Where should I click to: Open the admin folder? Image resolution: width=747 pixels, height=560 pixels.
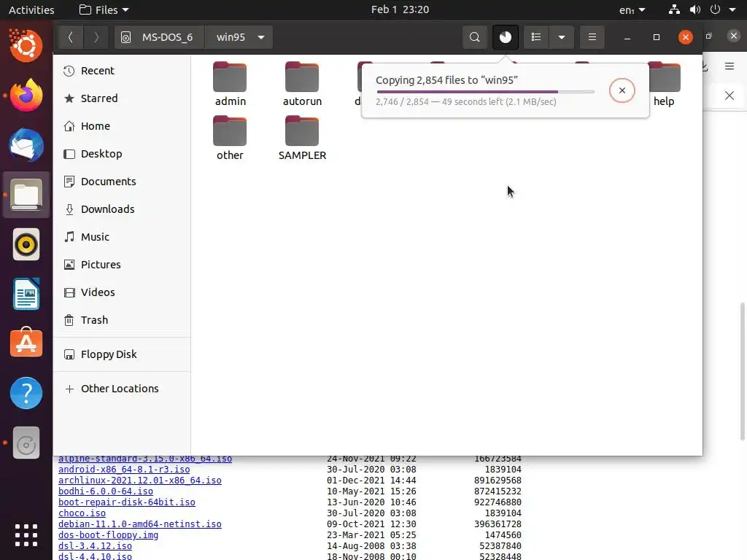tap(230, 85)
